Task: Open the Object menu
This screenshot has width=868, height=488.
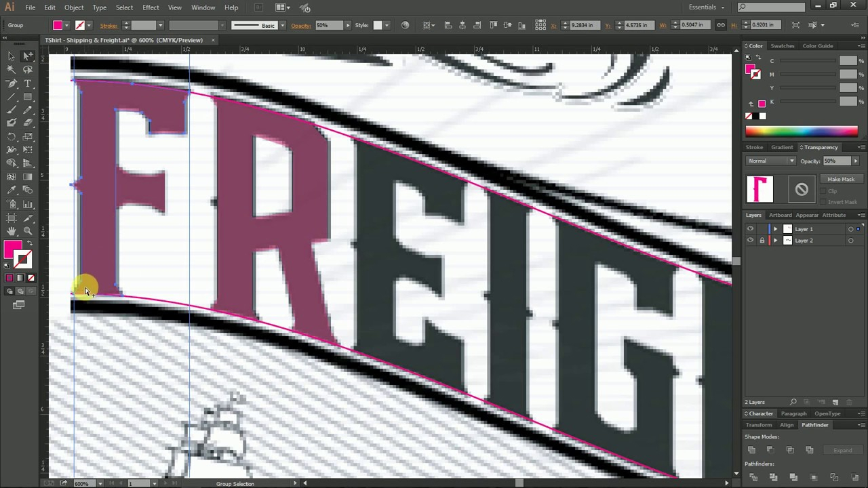Action: (x=74, y=7)
